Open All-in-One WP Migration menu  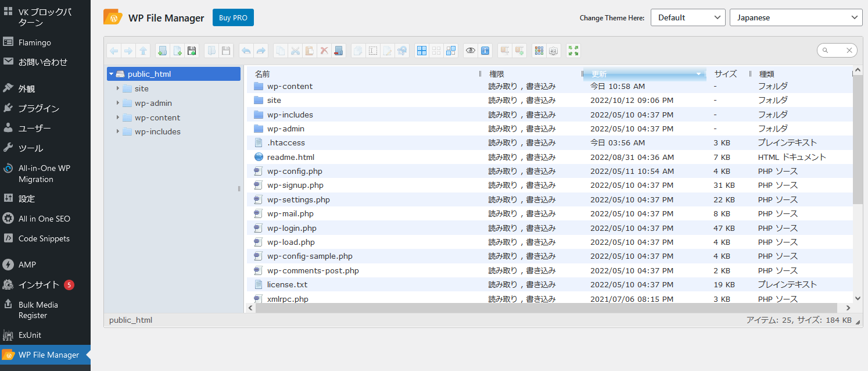[x=45, y=173]
